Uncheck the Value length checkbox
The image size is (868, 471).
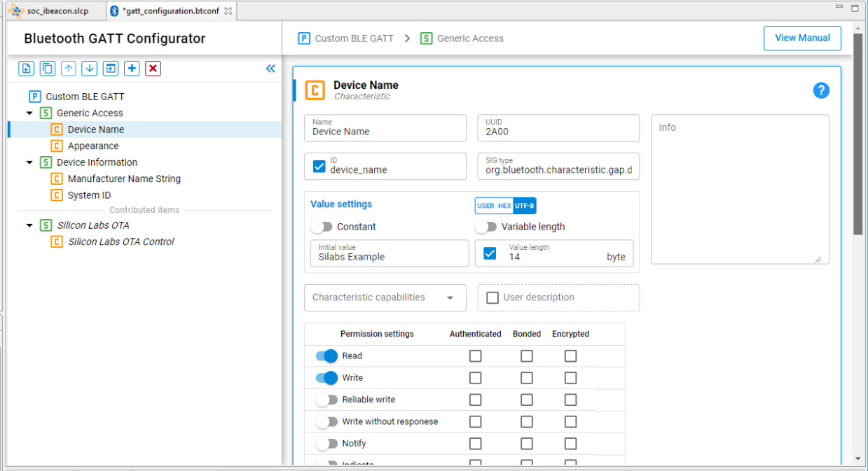(489, 253)
